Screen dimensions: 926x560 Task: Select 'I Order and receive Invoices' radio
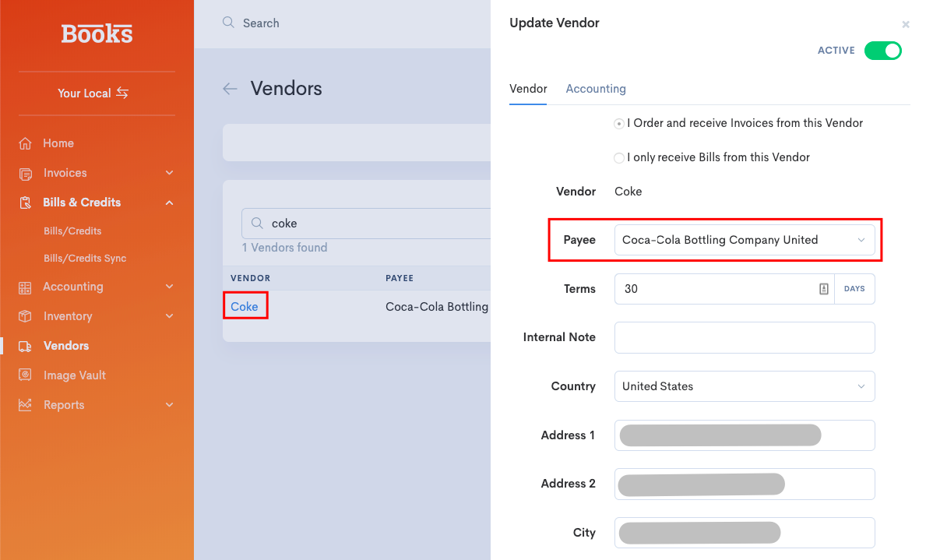[619, 123]
